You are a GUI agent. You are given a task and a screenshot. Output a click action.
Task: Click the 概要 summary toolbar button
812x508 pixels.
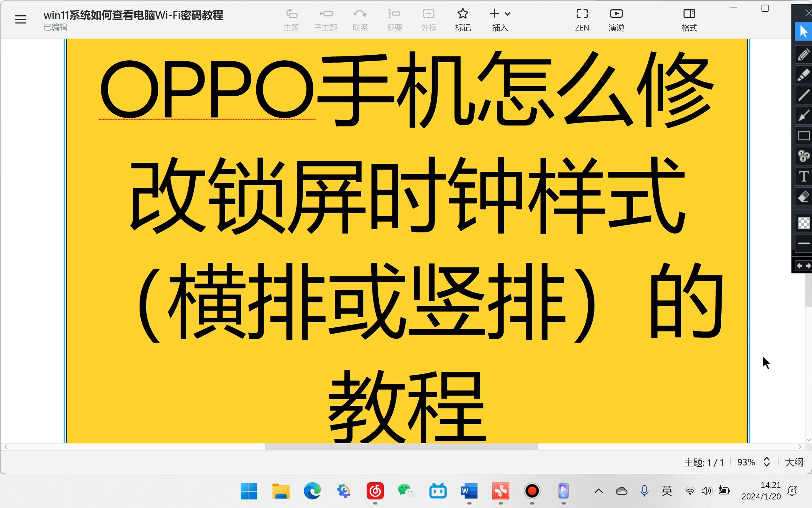394,20
